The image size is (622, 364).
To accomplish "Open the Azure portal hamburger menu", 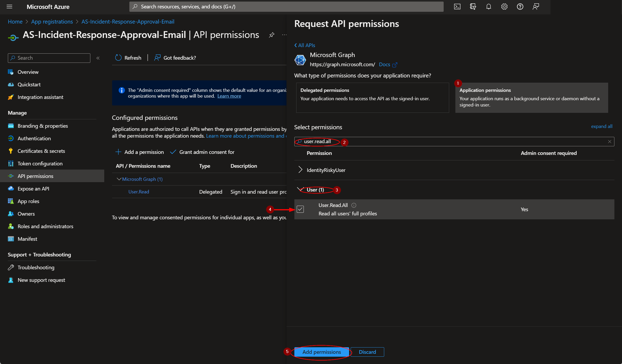I will pos(9,7).
